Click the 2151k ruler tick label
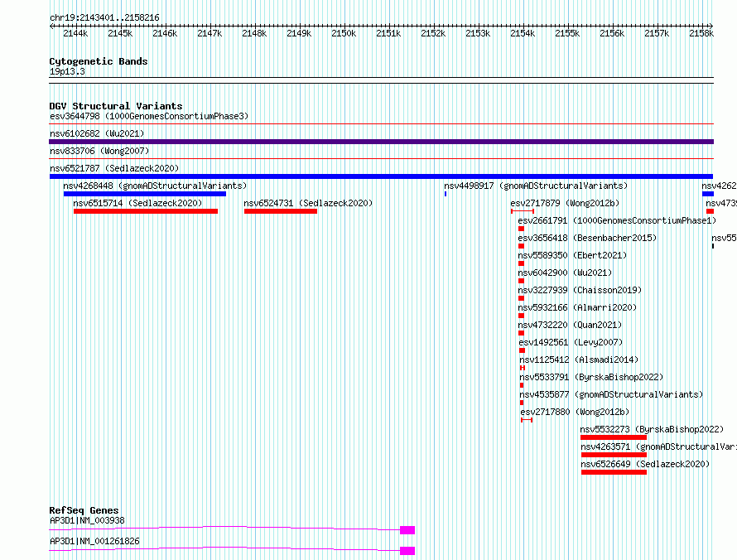Screen dimensions: 737x560 [388, 33]
